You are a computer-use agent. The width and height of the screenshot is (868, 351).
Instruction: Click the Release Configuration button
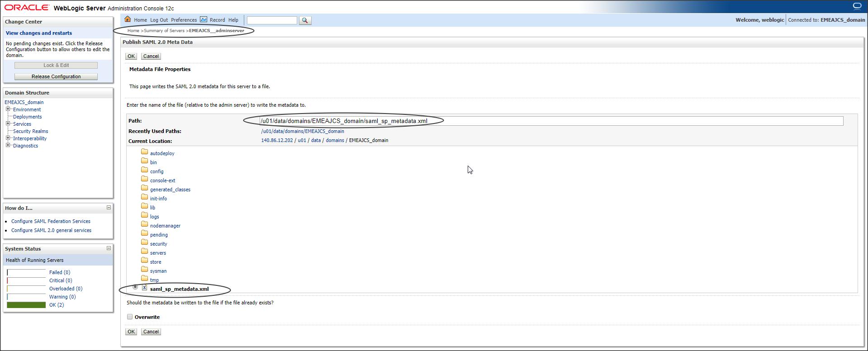56,76
